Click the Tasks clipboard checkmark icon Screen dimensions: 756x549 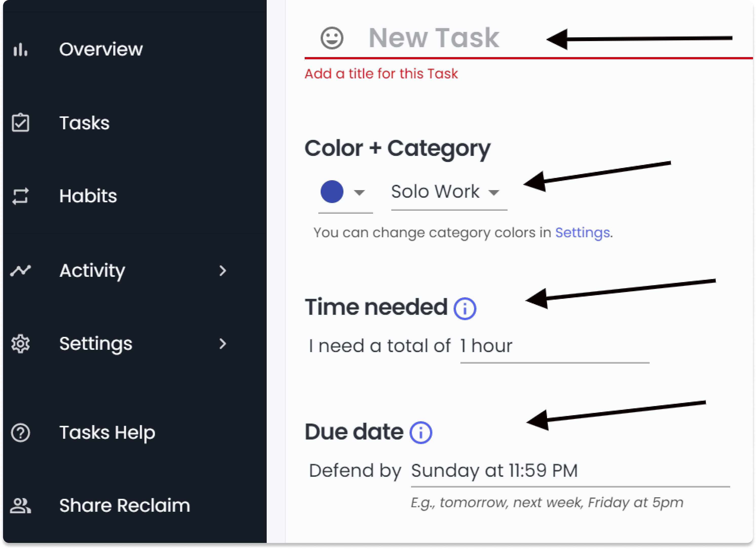[20, 123]
